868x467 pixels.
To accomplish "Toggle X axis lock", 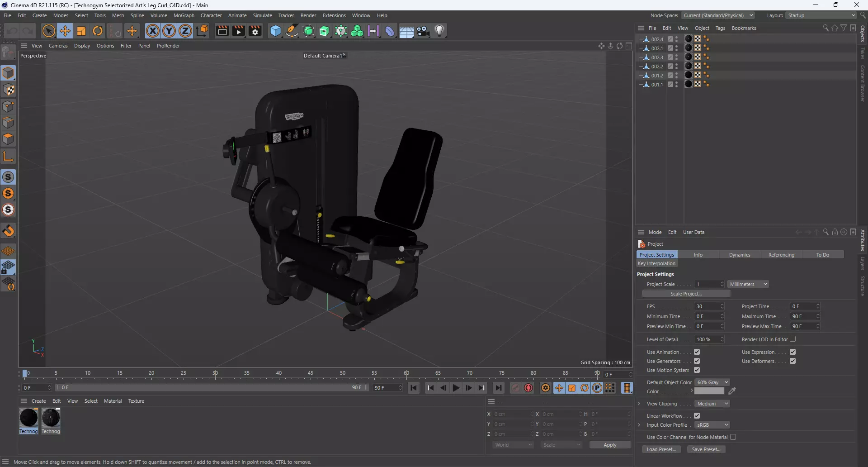I will pos(153,31).
